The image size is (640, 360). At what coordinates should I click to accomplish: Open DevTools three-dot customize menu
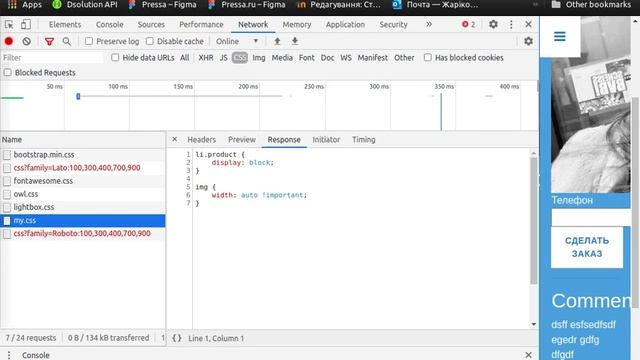511,24
